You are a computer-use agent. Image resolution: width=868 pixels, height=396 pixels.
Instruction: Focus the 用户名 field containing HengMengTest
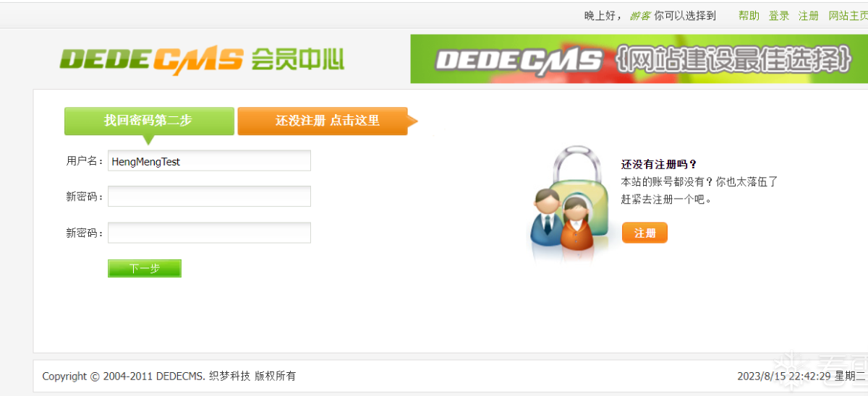(210, 161)
